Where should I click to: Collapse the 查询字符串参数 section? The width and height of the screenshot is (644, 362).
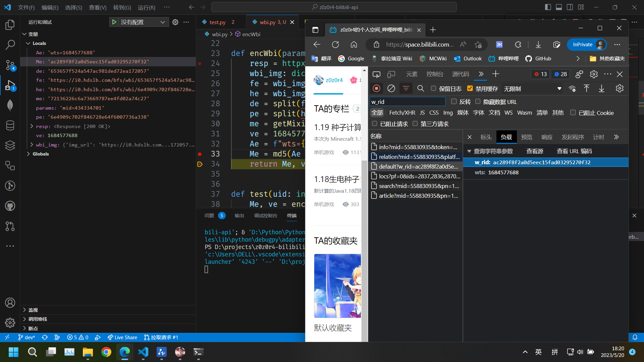469,151
